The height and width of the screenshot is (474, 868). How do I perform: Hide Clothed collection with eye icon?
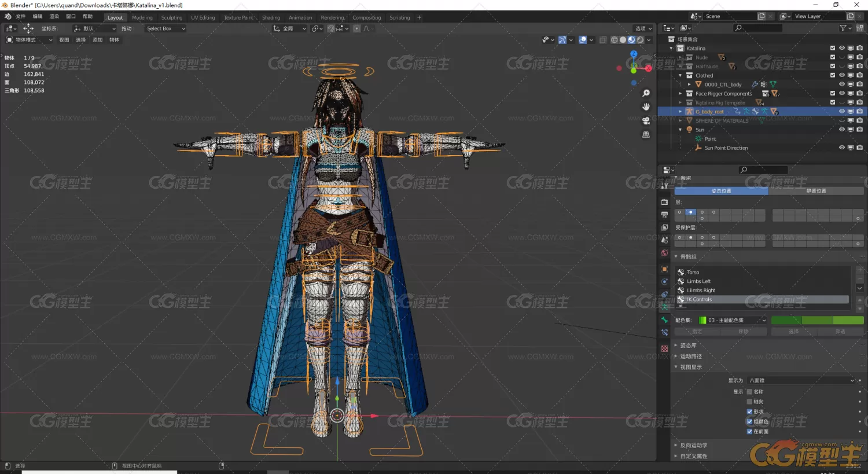click(842, 75)
